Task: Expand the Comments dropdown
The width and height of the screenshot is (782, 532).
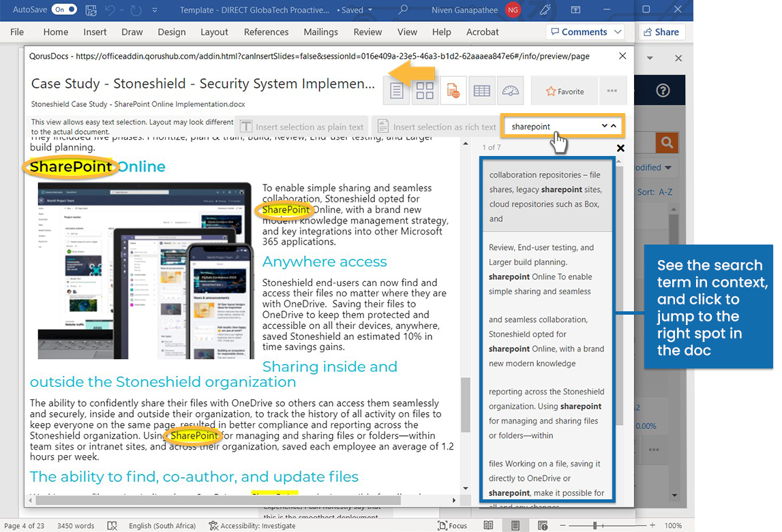Action: click(x=617, y=31)
